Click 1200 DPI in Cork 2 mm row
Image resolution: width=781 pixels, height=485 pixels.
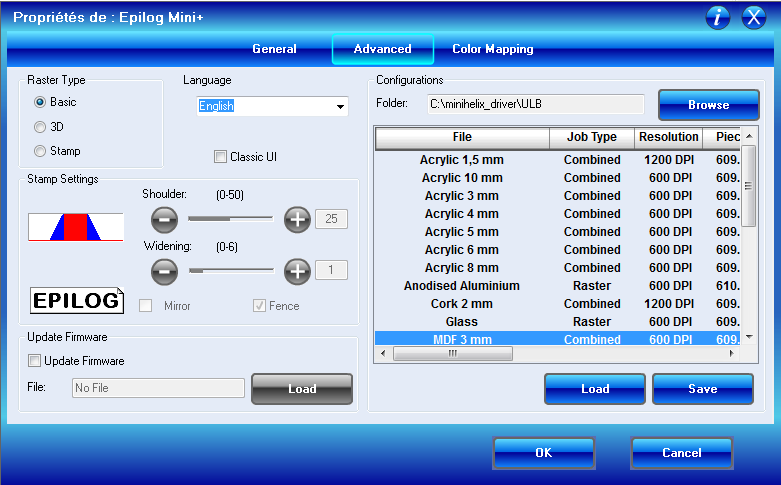click(x=669, y=304)
